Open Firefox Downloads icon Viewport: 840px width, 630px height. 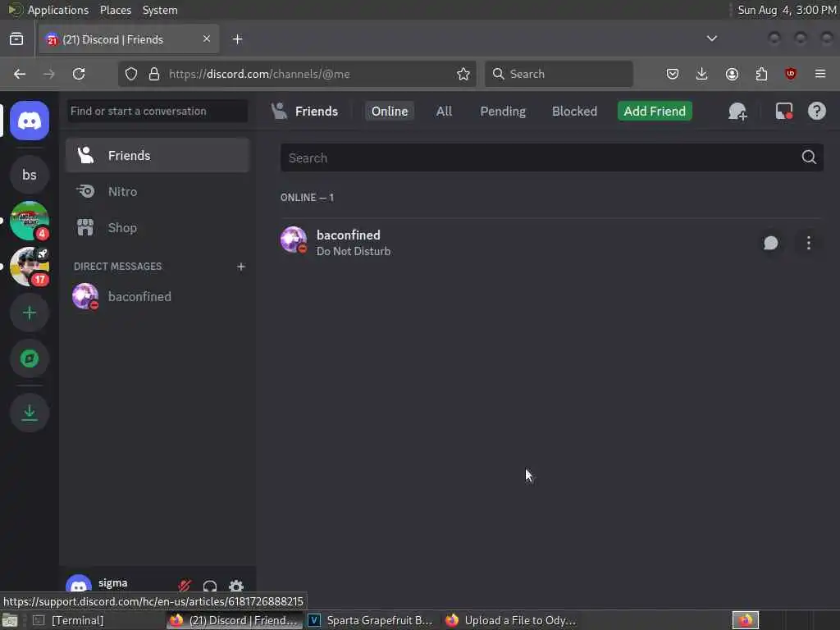click(702, 74)
